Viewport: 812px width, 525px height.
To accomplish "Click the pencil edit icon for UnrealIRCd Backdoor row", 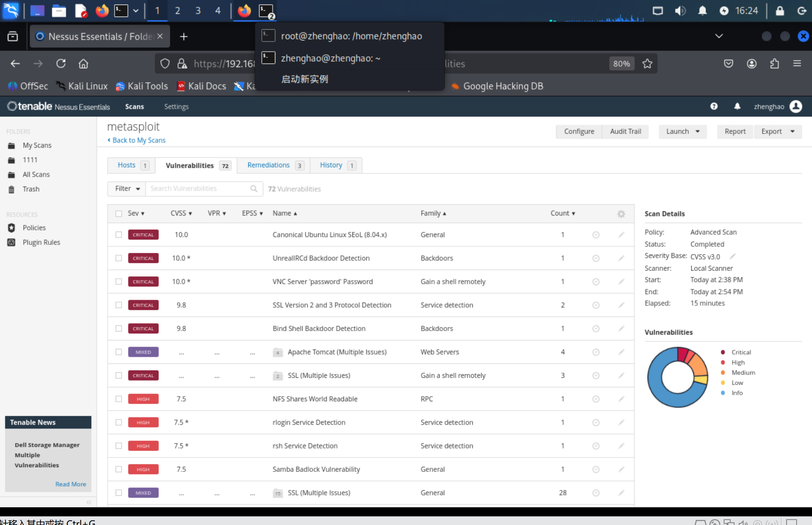I will pos(621,258).
